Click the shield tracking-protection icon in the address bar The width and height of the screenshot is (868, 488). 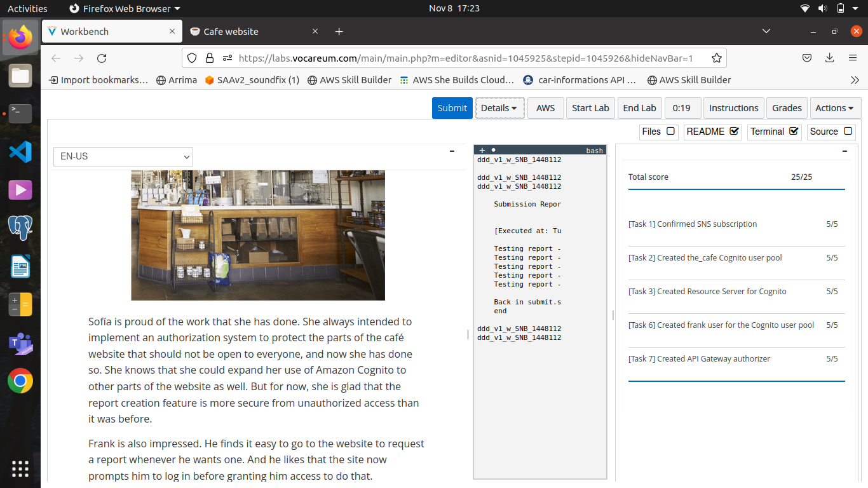pos(192,58)
